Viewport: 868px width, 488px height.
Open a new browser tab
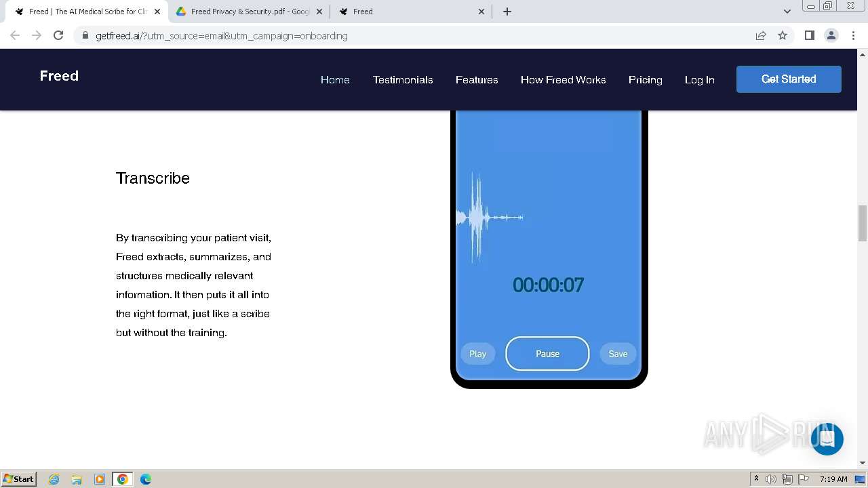coord(507,12)
